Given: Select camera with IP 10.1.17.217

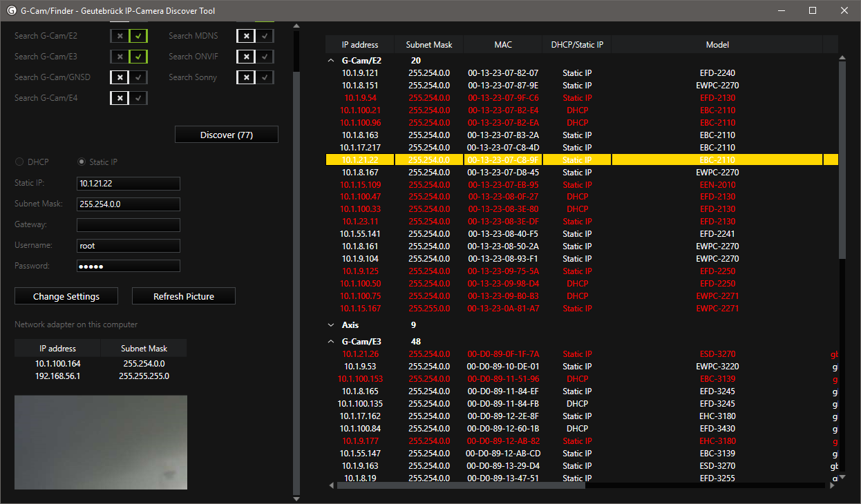Looking at the screenshot, I should pos(360,148).
